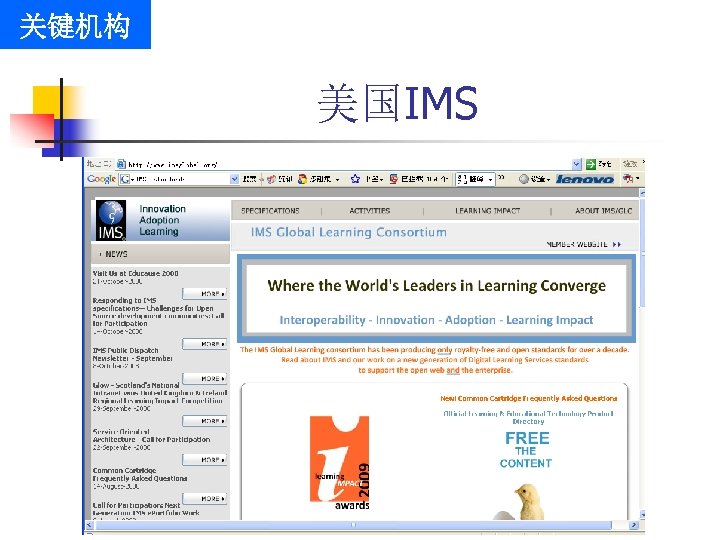
Task: Click the NEWS section header
Action: pos(161,254)
